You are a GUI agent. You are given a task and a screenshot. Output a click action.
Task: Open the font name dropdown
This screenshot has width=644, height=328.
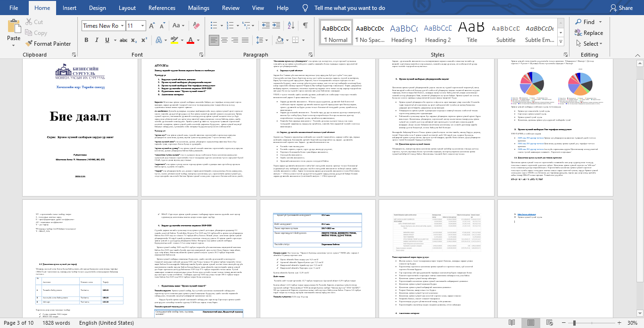[122, 26]
